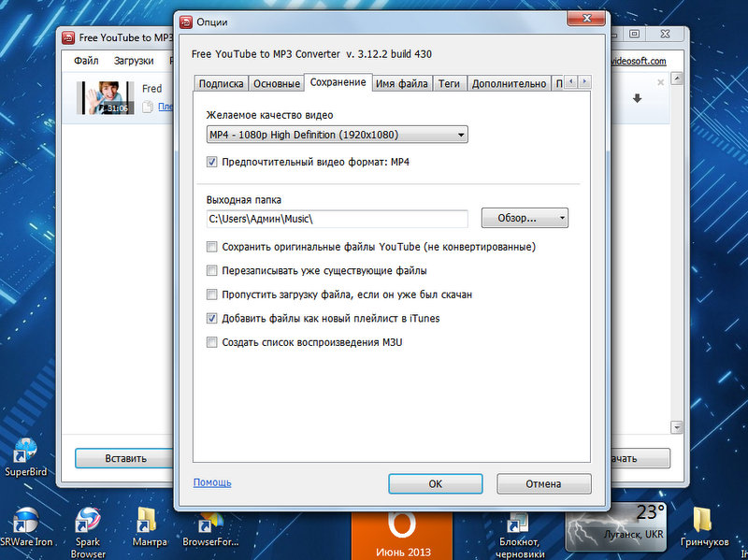Screen dimensions: 748x560
Task: Open the SuperBird desktop shortcut
Action: (x=26, y=456)
